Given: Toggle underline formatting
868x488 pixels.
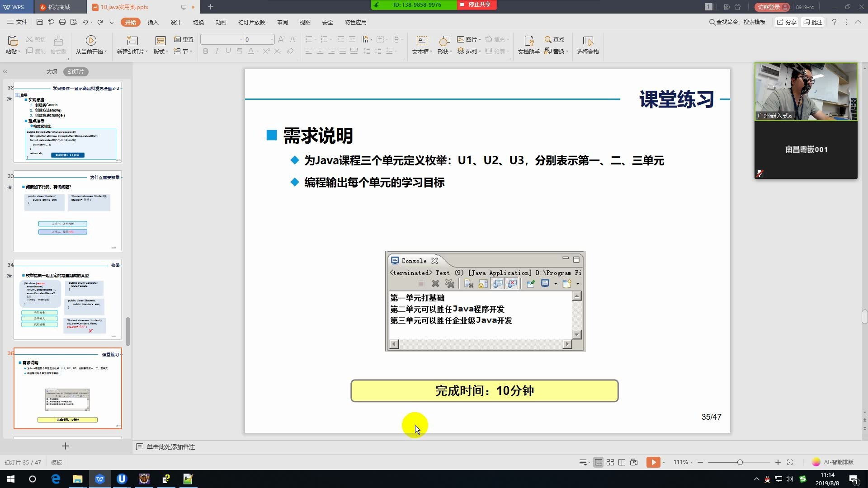Looking at the screenshot, I should pyautogui.click(x=228, y=51).
